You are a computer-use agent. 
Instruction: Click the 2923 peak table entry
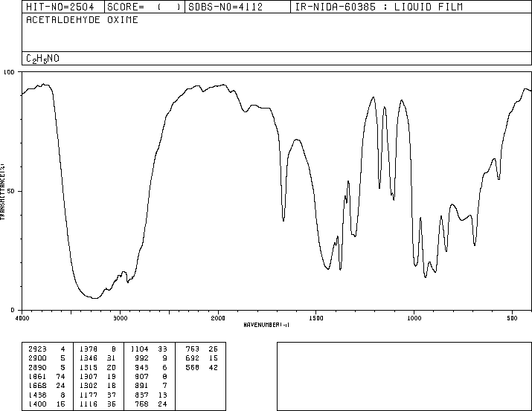coord(37,349)
